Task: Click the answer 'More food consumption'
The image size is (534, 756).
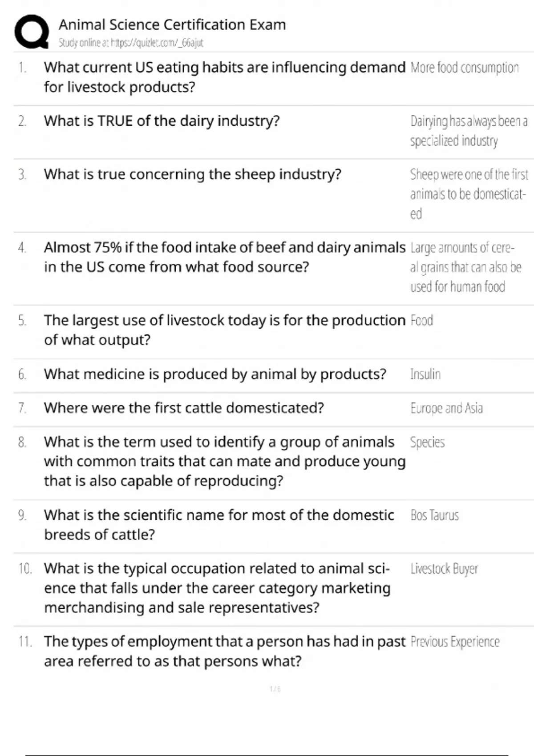Action: click(464, 68)
